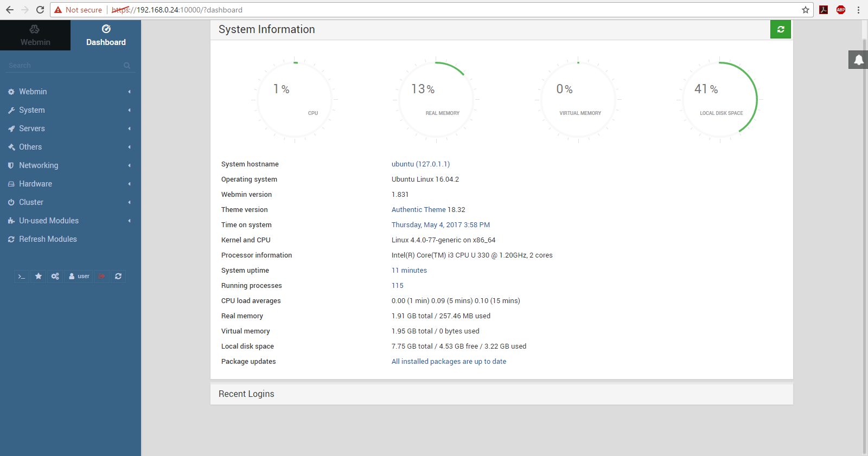868x456 pixels.
Task: Click the favorites star icon
Action: (39, 277)
